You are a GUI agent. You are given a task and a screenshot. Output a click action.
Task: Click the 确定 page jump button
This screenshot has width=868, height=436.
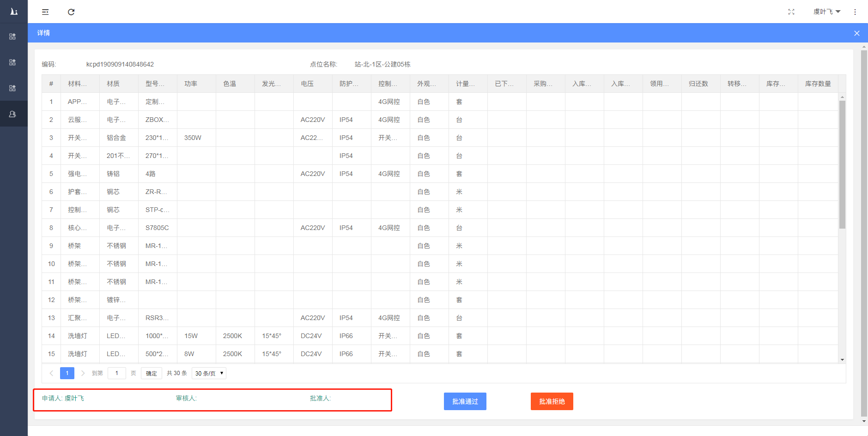pos(152,373)
